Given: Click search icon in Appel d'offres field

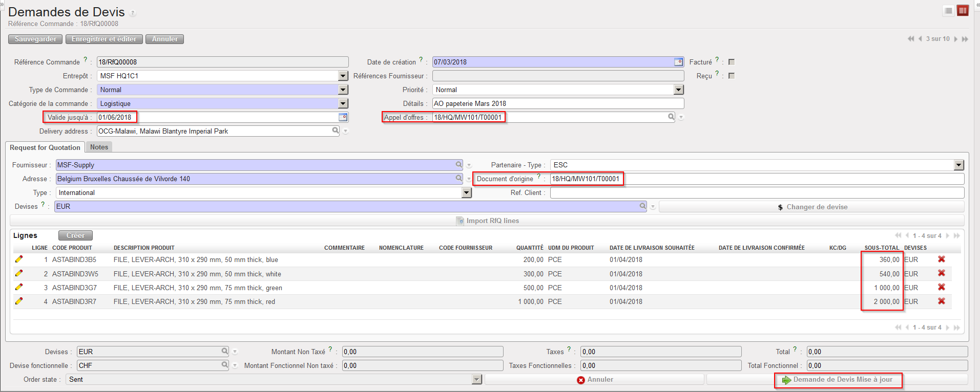Looking at the screenshot, I should click(x=671, y=117).
